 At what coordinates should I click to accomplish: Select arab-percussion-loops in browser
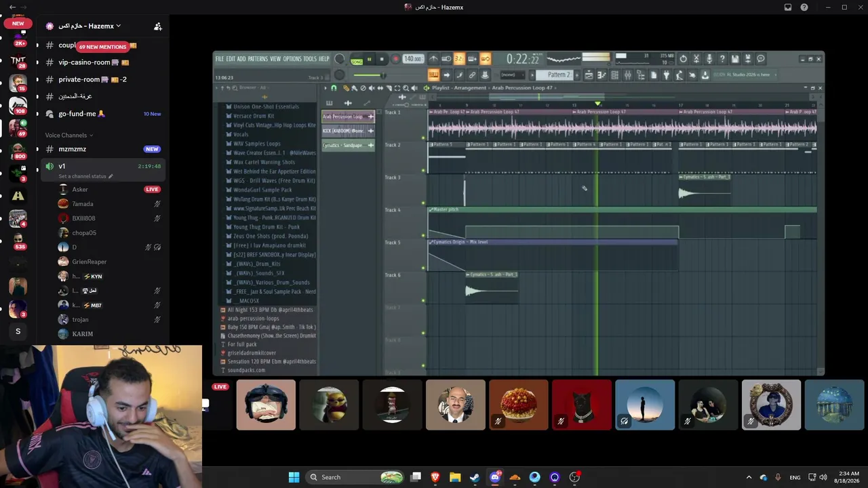(x=253, y=319)
